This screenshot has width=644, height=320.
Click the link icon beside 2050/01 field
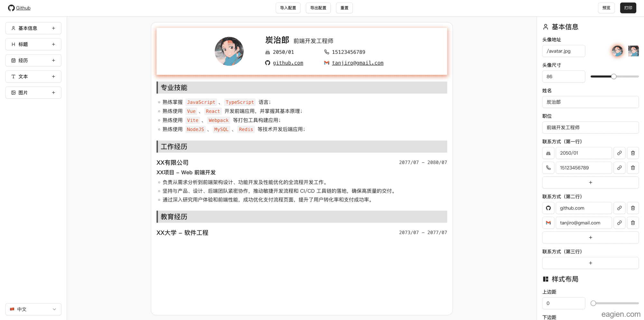point(619,153)
